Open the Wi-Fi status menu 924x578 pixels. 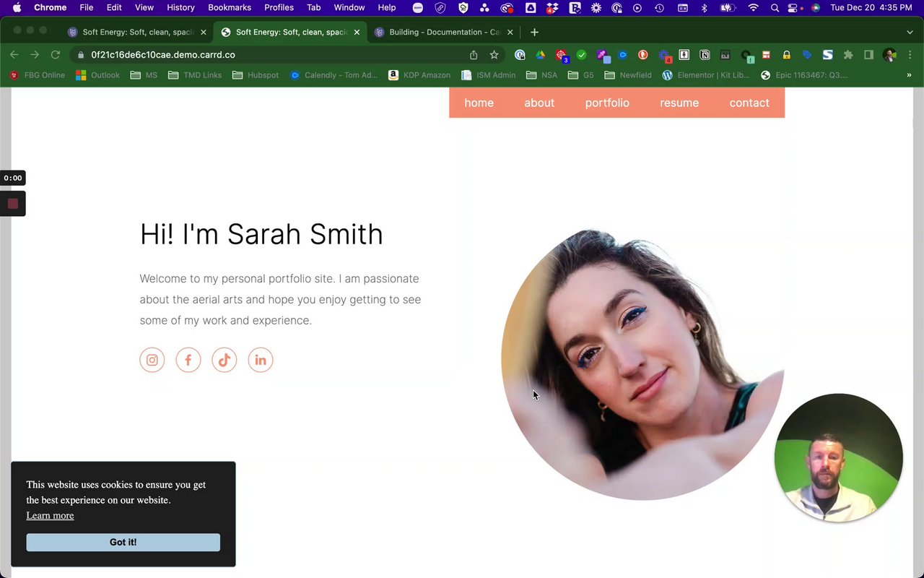click(754, 8)
